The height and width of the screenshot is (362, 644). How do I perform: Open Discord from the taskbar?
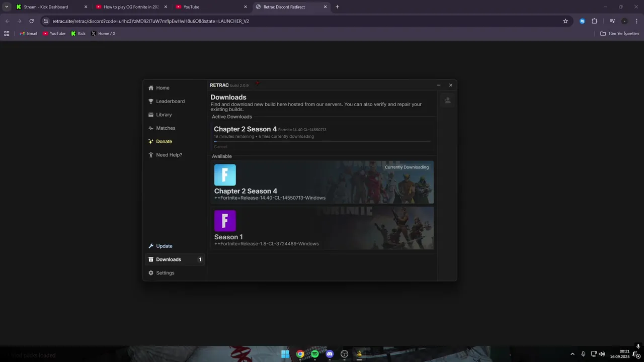[x=330, y=354]
